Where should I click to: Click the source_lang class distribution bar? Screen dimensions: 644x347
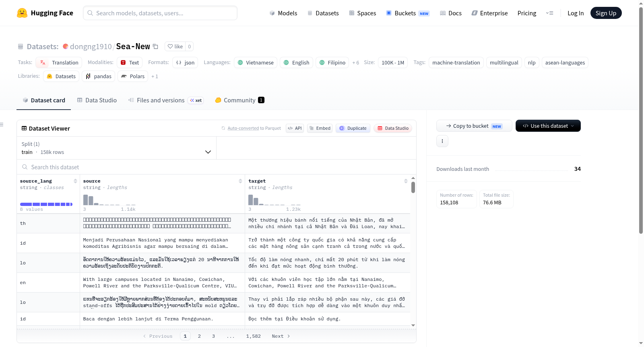(x=46, y=204)
